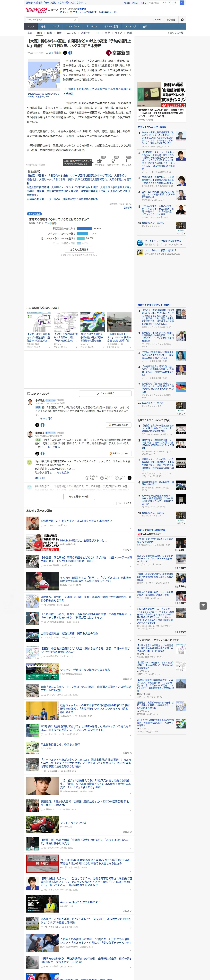
Task: Click the weather forecast map image
Action: 44,75
